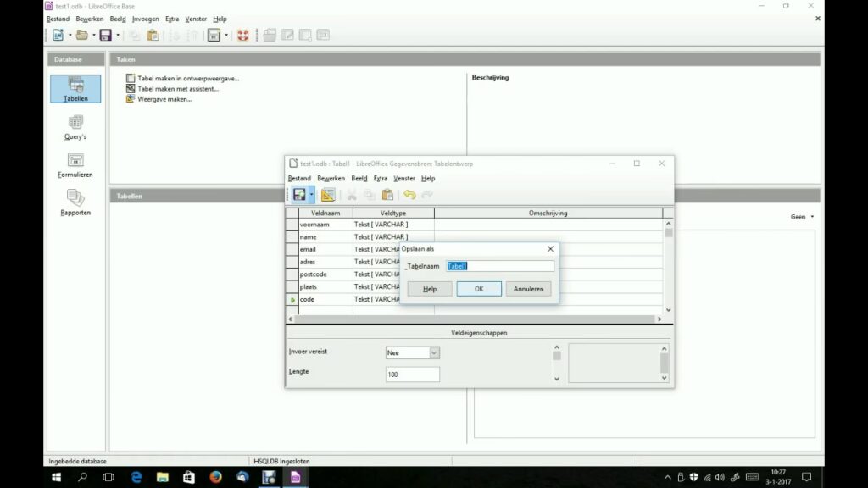The width and height of the screenshot is (868, 488).
Task: Click the Open folder icon in main toolbar
Action: 82,35
